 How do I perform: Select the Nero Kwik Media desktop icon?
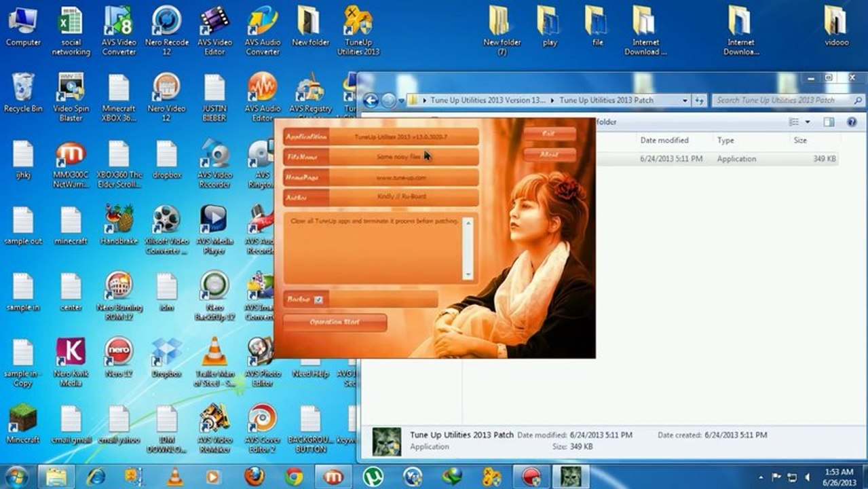click(71, 363)
